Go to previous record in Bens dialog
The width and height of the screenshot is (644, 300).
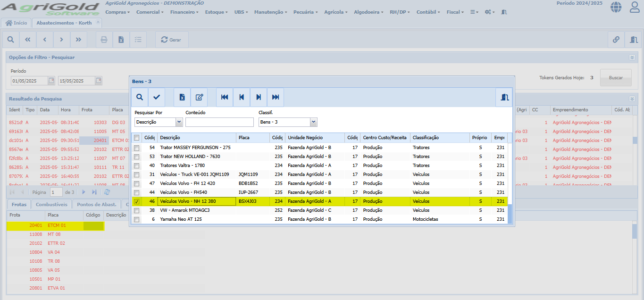point(242,97)
